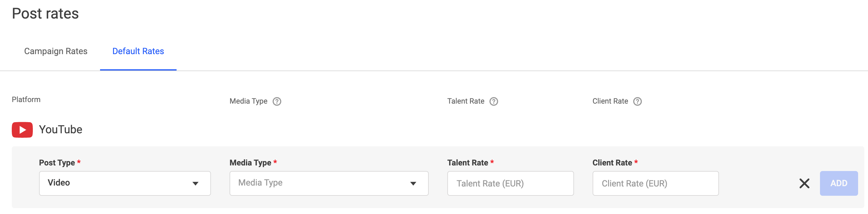Switch to the Campaign Rates tab
The width and height of the screenshot is (868, 214).
click(x=55, y=51)
